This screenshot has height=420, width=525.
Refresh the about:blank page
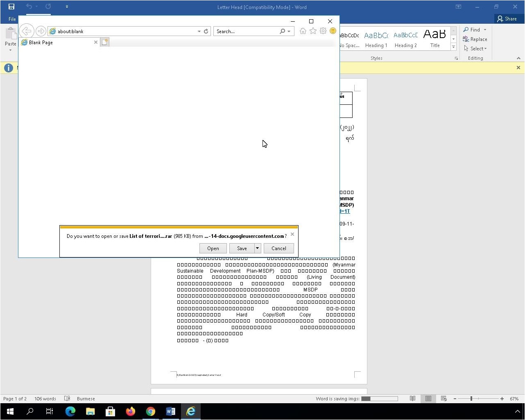pyautogui.click(x=206, y=31)
